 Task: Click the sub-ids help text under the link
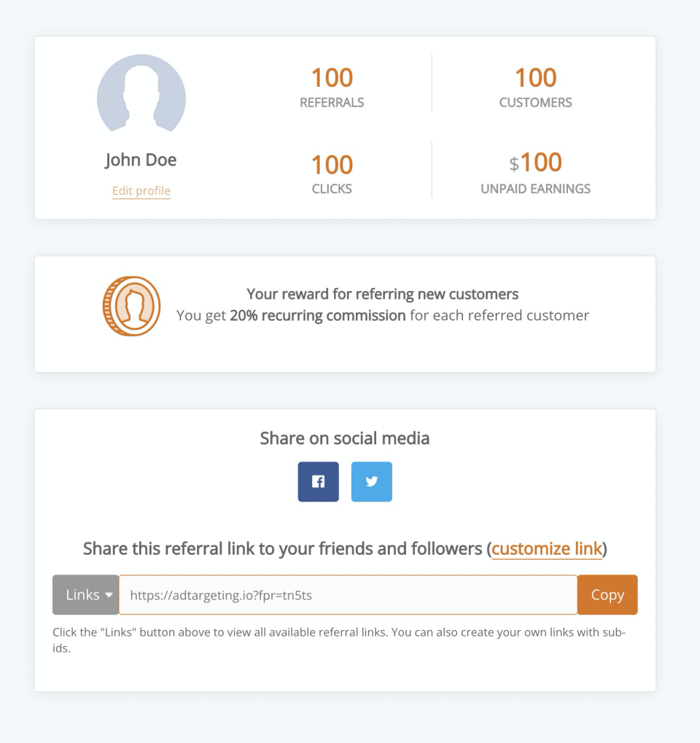[x=339, y=640]
